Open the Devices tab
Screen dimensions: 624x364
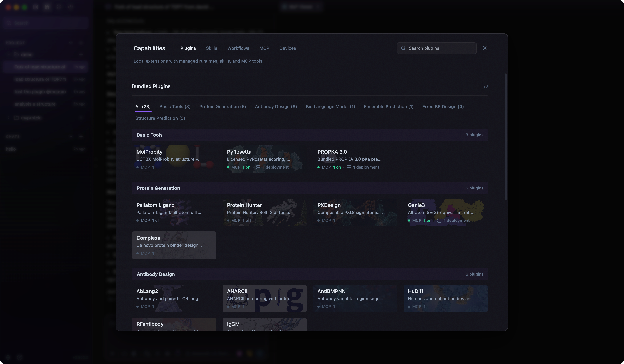click(x=287, y=48)
